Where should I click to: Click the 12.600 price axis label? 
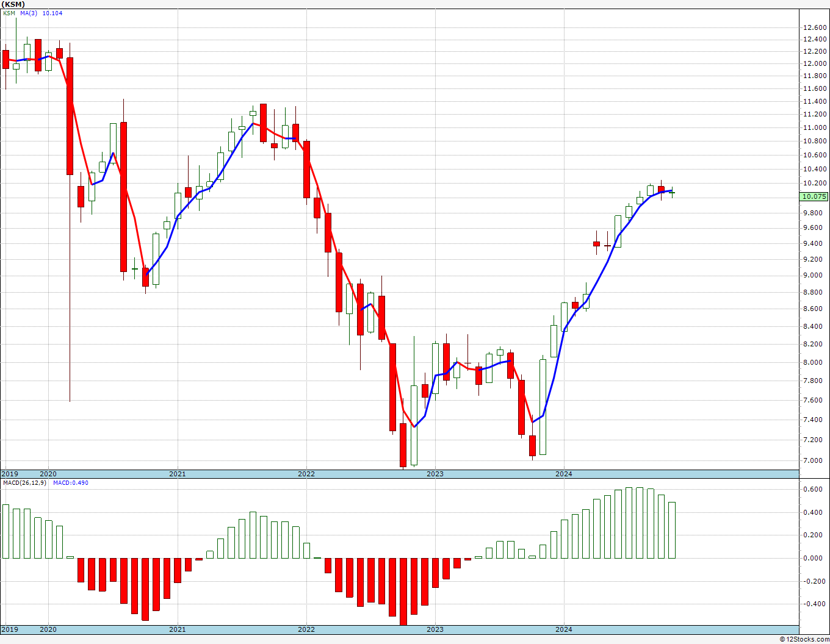pos(815,27)
